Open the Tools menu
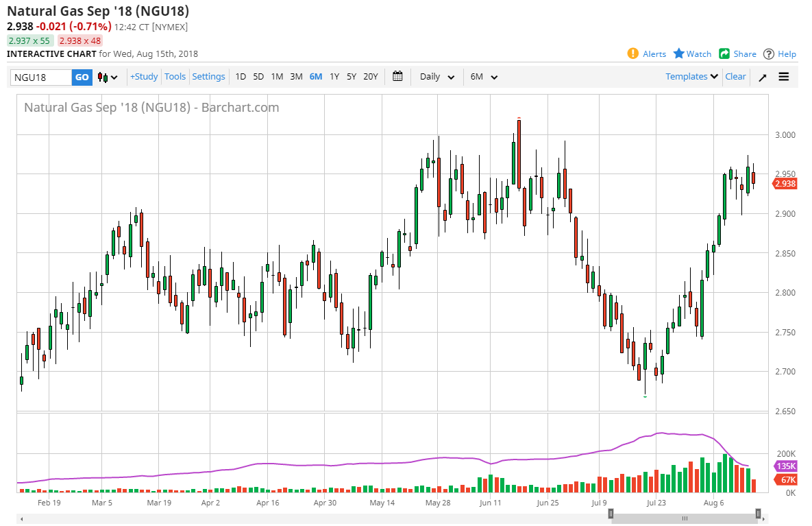 175,77
